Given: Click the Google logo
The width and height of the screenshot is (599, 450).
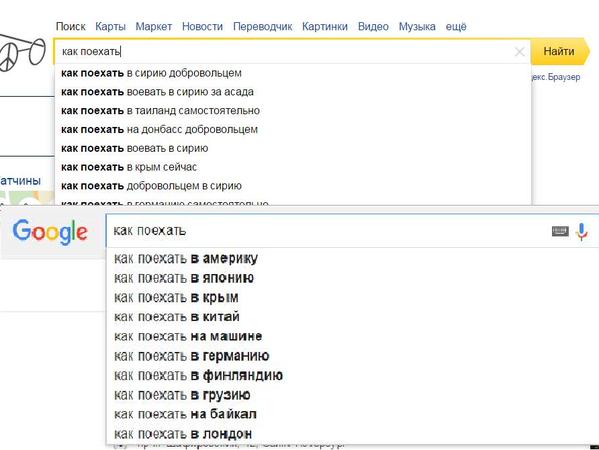Looking at the screenshot, I should tap(50, 231).
